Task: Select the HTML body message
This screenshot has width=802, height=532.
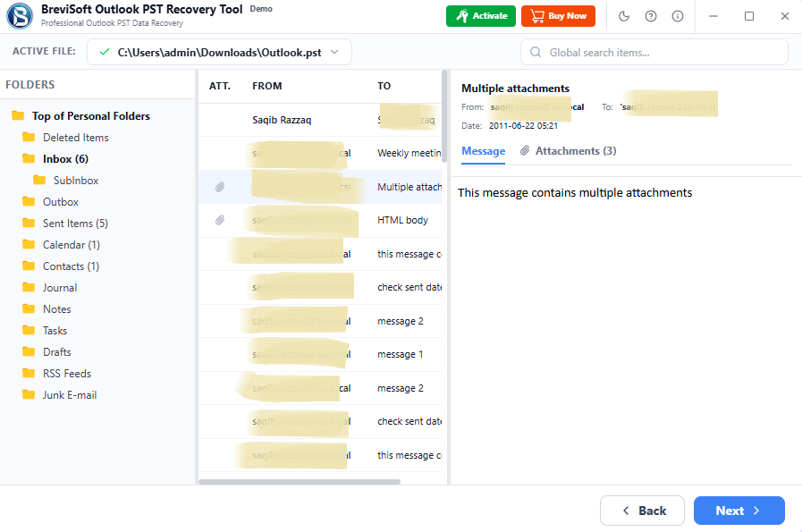Action: click(320, 221)
